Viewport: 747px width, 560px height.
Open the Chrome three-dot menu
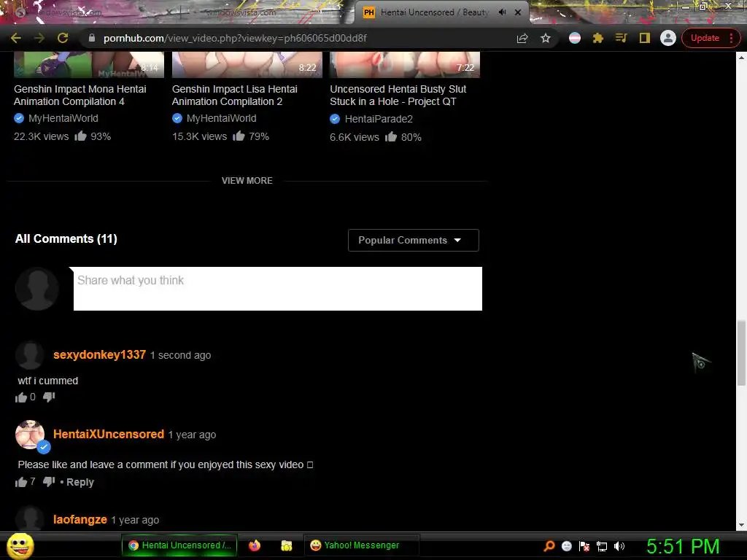click(x=732, y=38)
